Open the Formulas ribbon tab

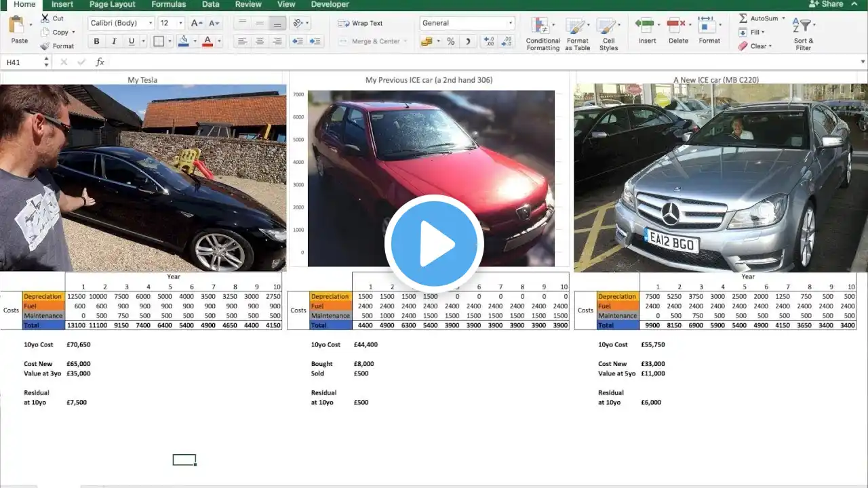[x=168, y=4]
